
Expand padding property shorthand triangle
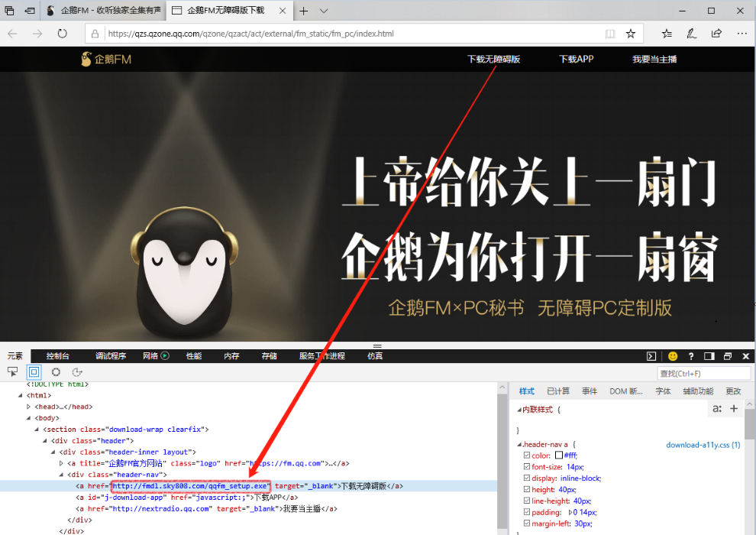pyautogui.click(x=571, y=512)
